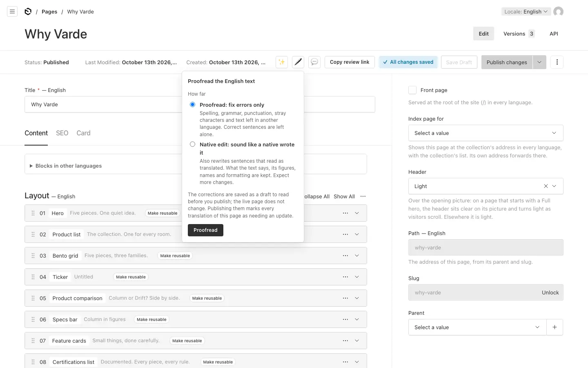Expand 'Blocks in other languages' section
Image resolution: width=588 pixels, height=368 pixels.
pyautogui.click(x=65, y=166)
